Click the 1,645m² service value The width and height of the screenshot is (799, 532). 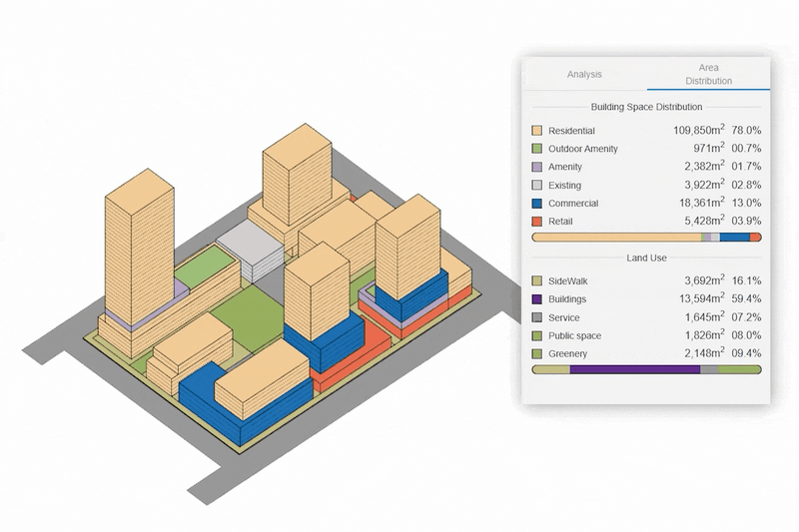(x=704, y=316)
